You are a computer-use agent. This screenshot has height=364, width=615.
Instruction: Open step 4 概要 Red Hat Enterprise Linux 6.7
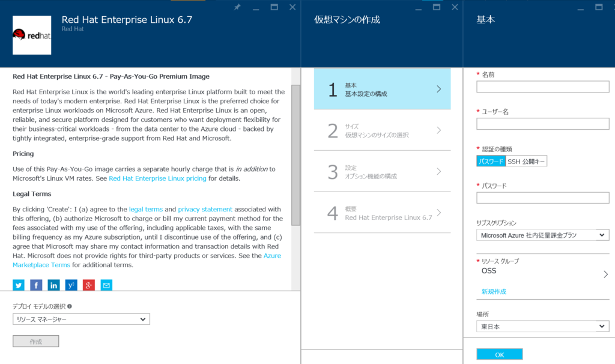383,213
